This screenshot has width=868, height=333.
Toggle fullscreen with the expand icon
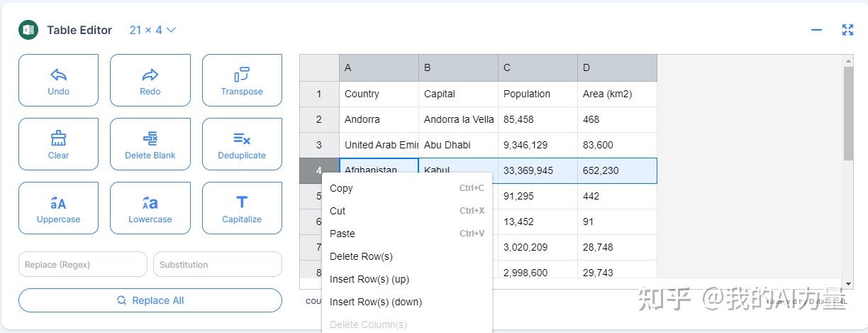(847, 30)
